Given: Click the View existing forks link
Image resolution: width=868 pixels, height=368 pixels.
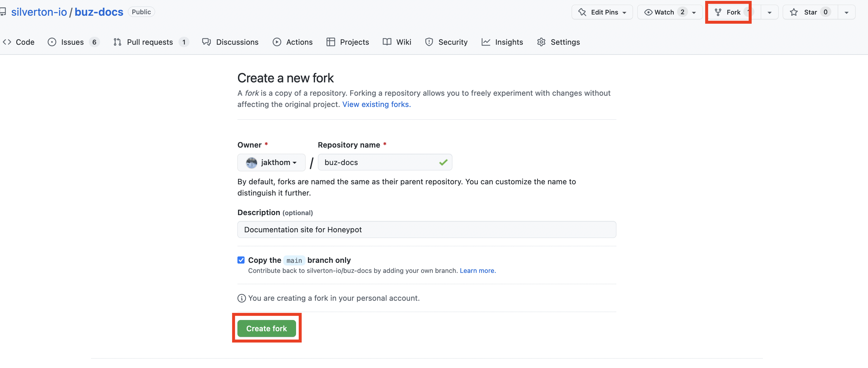Looking at the screenshot, I should click(376, 104).
